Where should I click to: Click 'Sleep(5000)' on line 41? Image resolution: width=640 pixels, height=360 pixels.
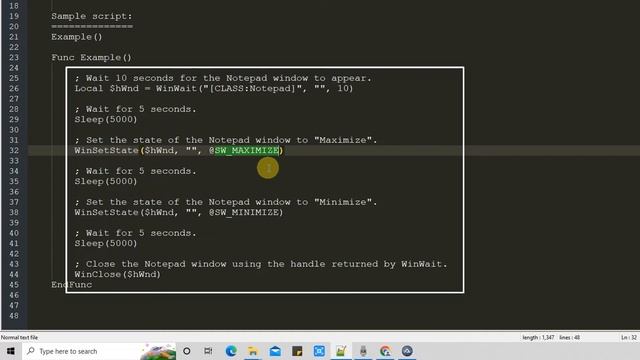106,244
